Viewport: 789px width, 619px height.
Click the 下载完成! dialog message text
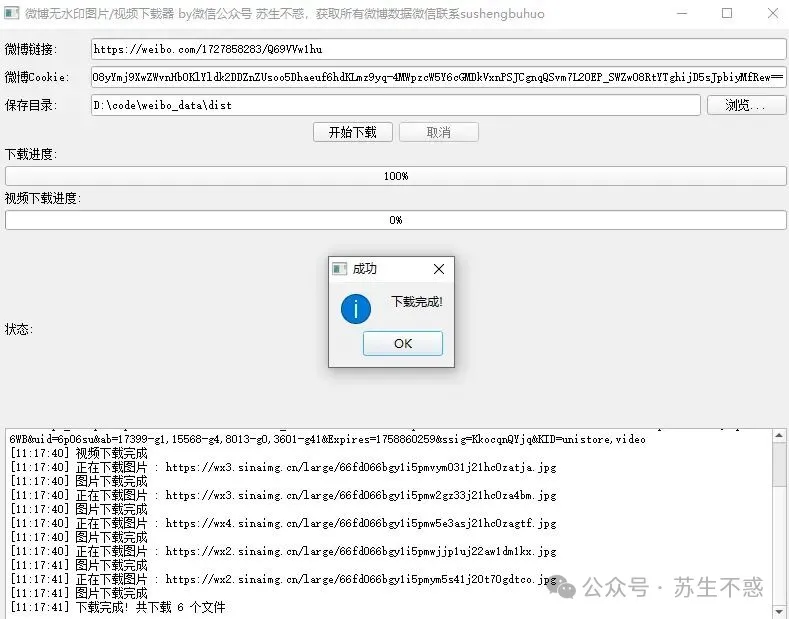(417, 301)
